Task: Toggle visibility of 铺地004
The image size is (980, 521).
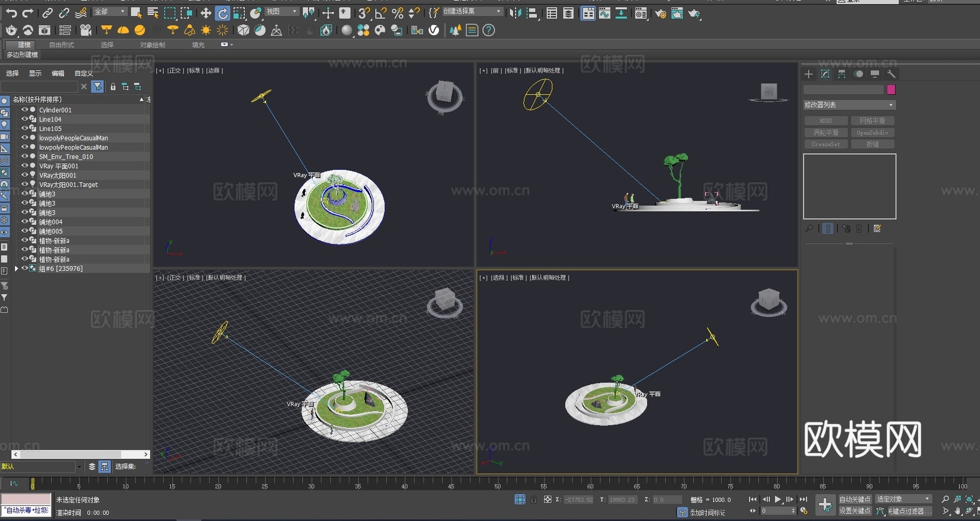Action: (x=24, y=221)
